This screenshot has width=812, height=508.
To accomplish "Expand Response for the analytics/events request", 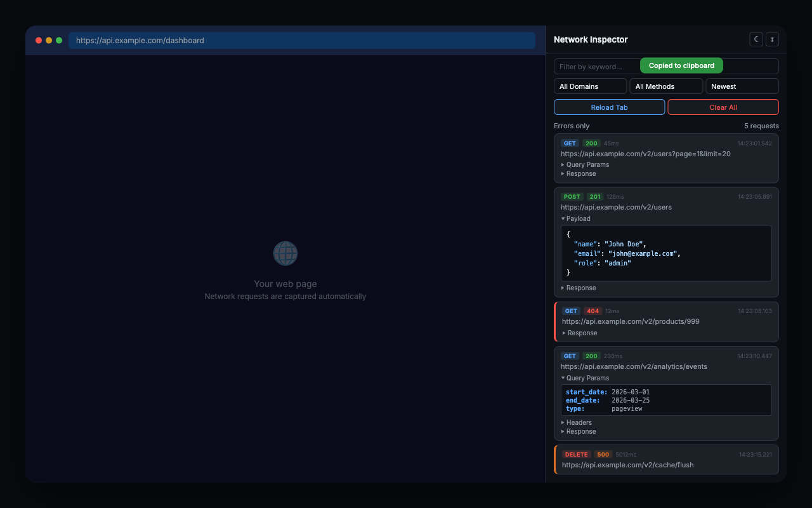I will (x=579, y=431).
